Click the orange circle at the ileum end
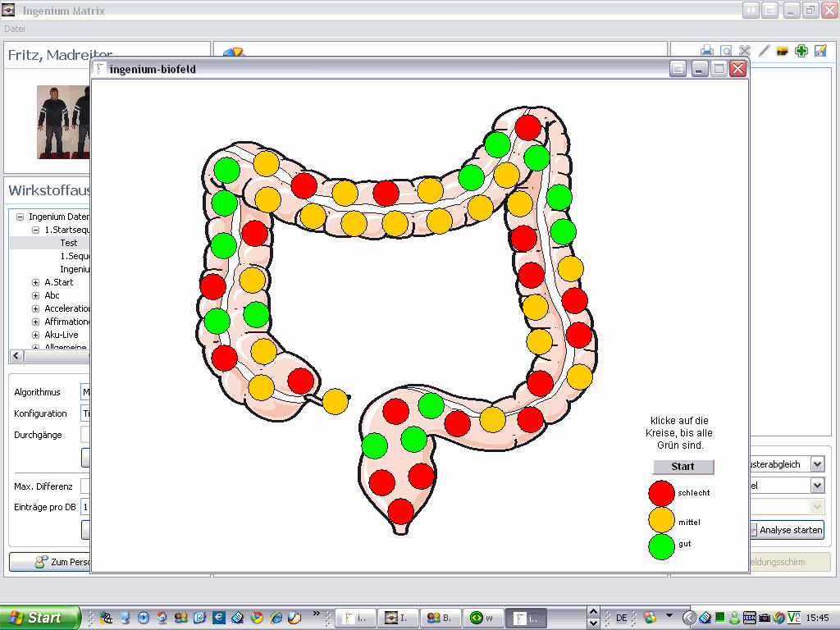Screen dimensions: 840x630 coord(335,401)
